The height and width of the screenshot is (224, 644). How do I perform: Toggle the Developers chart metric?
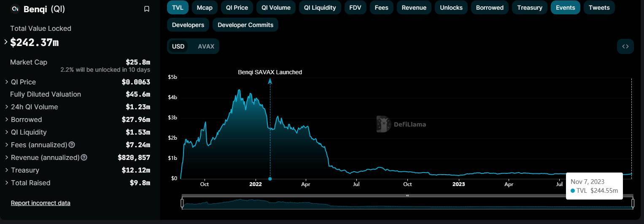coord(188,25)
